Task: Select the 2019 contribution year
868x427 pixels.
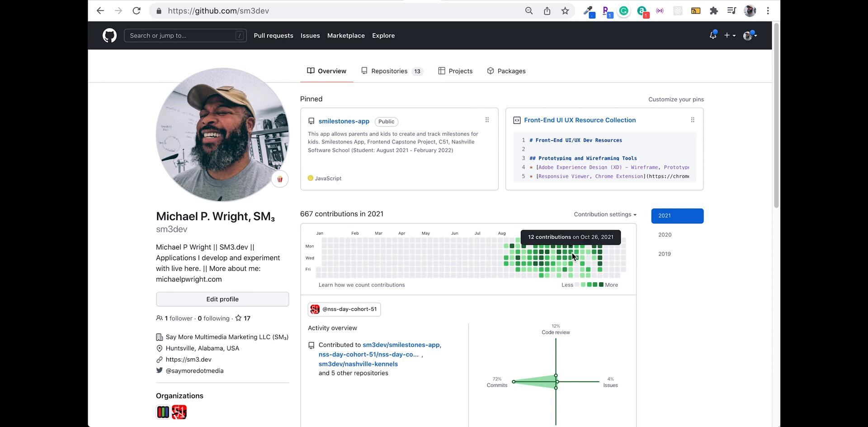Action: [665, 254]
